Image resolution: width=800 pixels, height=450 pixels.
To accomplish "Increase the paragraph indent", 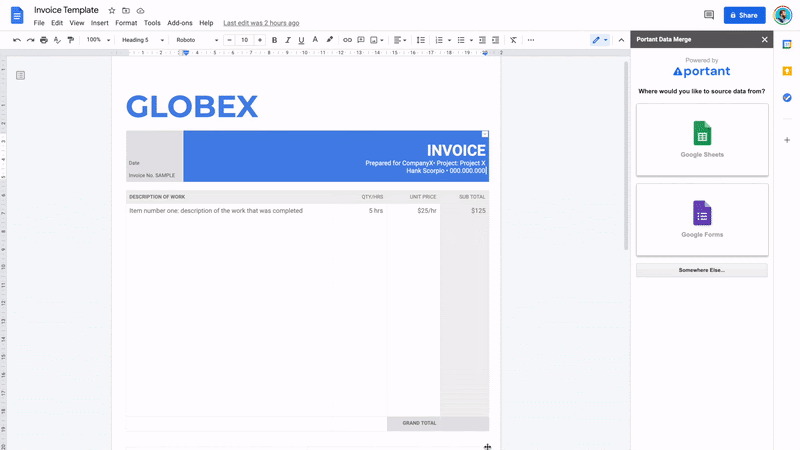I will point(495,40).
